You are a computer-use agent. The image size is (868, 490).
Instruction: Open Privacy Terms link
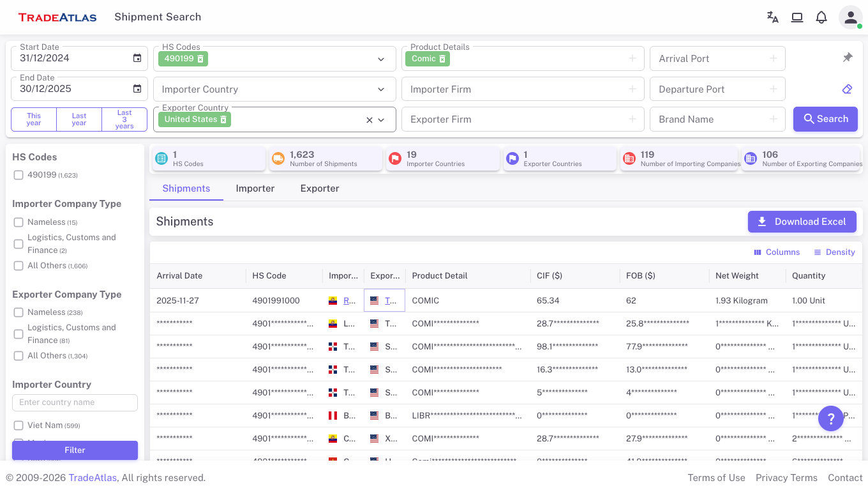tap(786, 478)
